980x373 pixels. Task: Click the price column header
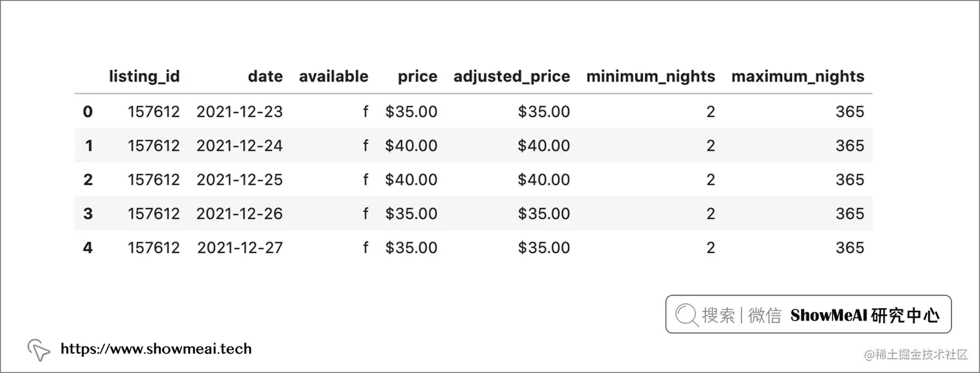pos(417,76)
